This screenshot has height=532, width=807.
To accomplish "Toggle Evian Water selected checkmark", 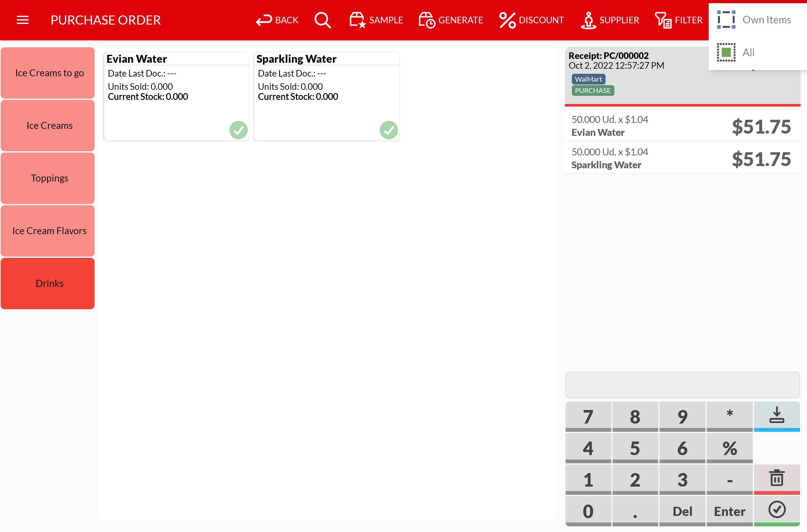I will click(x=238, y=130).
